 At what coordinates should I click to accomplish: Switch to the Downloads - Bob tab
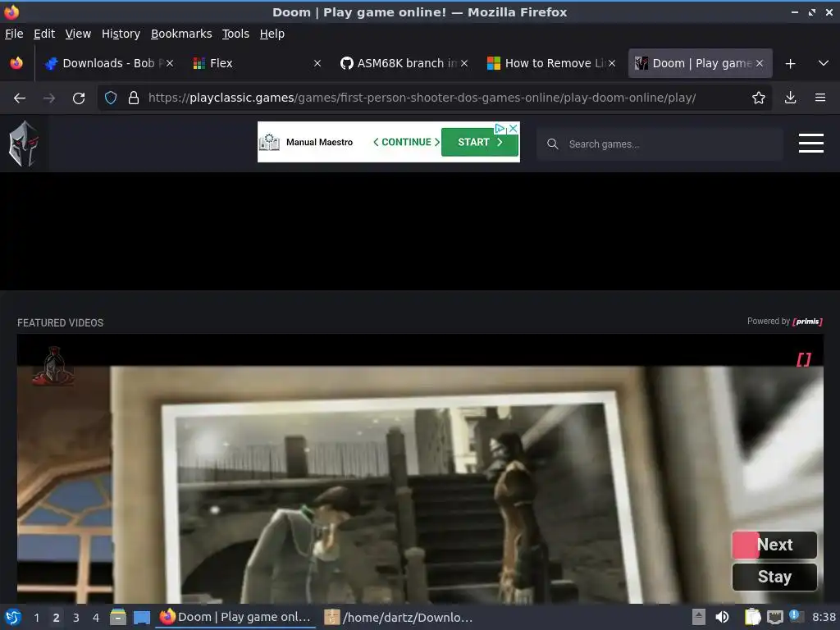108,63
